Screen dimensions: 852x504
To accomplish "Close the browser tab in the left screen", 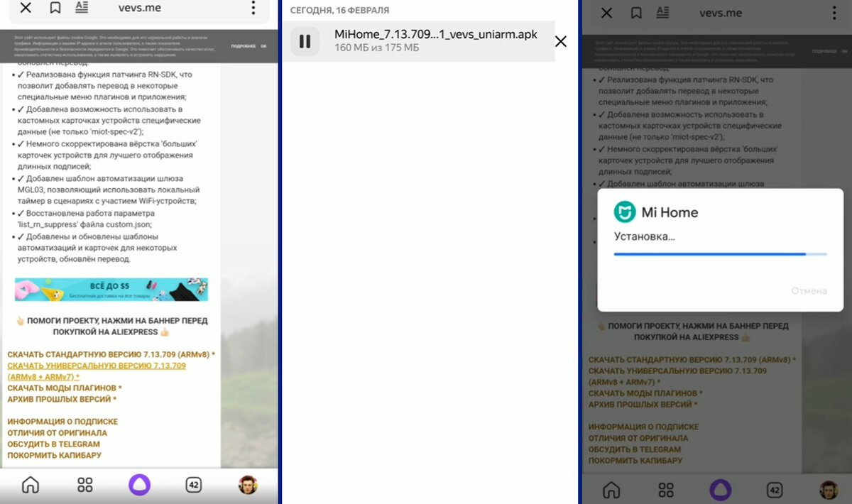I will click(26, 9).
